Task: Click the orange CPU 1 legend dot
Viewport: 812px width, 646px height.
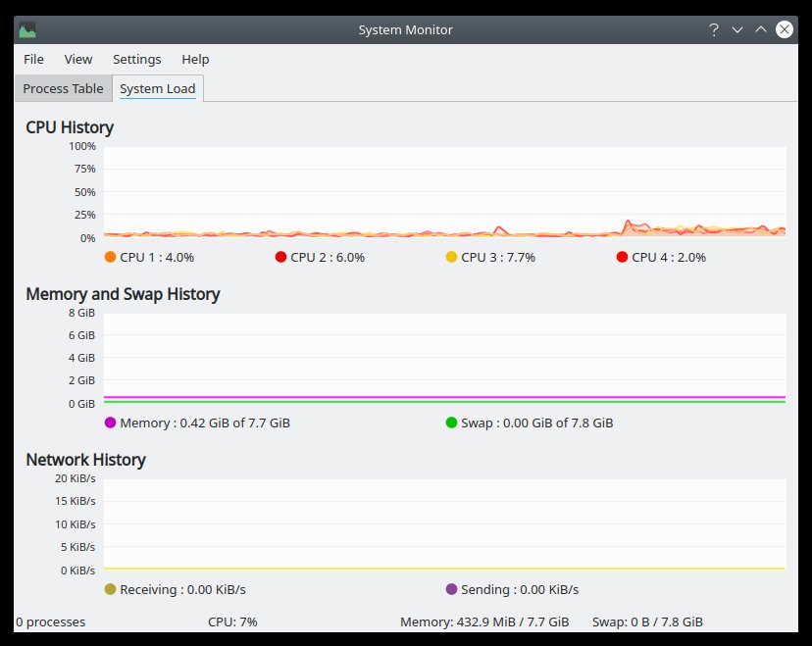Action: click(x=110, y=257)
